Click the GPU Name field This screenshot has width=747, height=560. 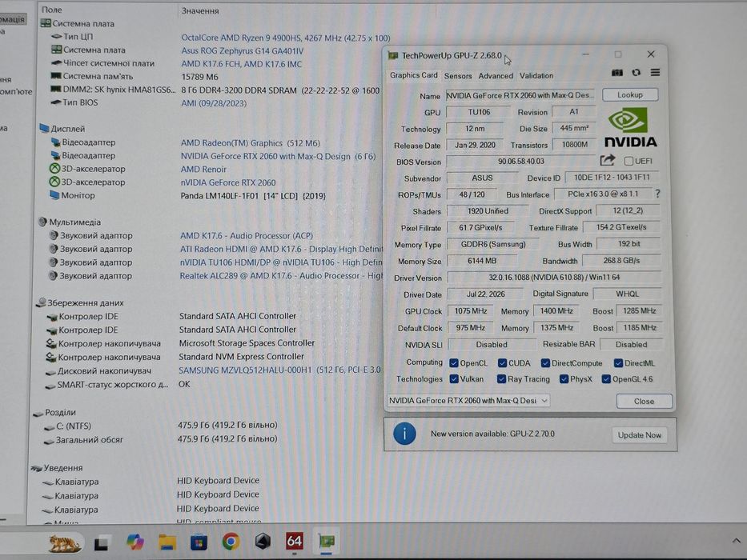pos(520,95)
